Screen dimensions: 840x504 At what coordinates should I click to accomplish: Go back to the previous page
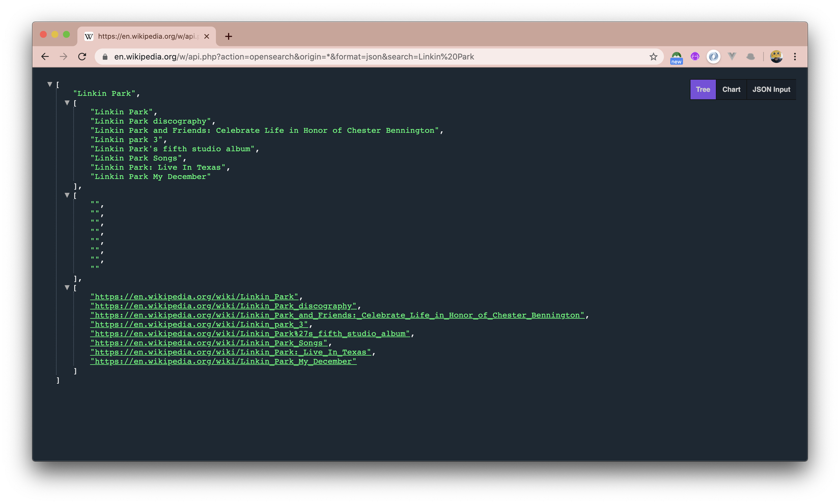[x=45, y=57]
